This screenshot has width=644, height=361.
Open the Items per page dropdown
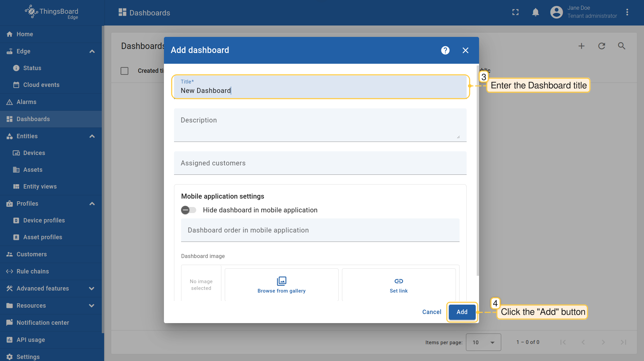[483, 342]
